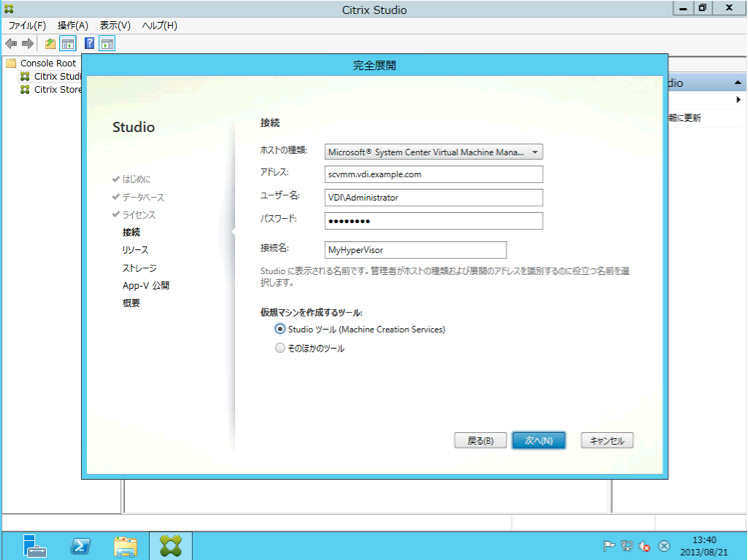Go to the データベース wizard step
This screenshot has height=560, width=748.
(x=143, y=197)
